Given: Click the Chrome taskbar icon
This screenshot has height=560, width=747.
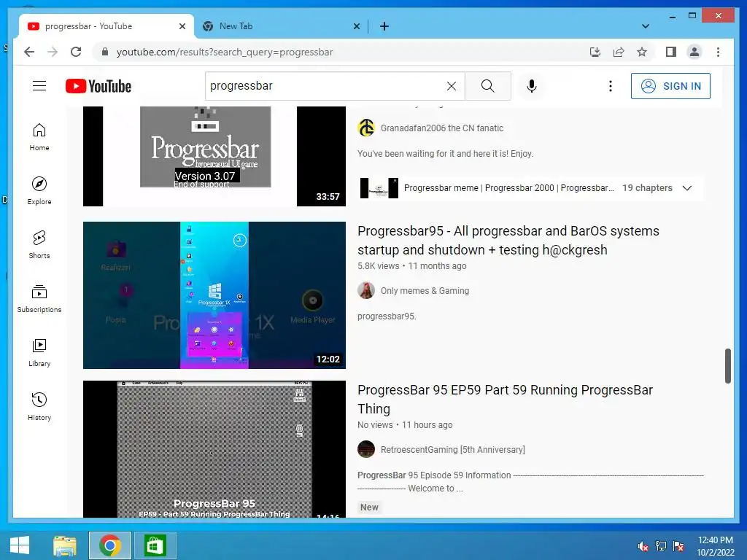Looking at the screenshot, I should pyautogui.click(x=110, y=545).
